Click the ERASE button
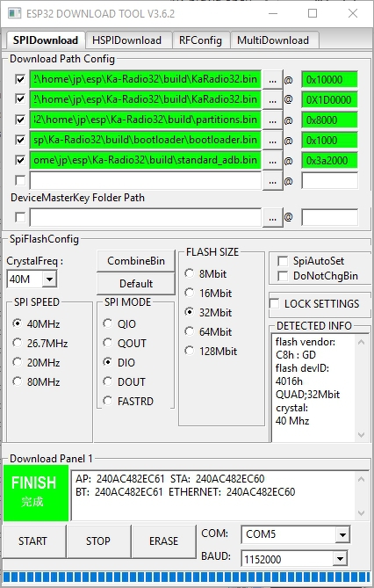 pos(164,541)
